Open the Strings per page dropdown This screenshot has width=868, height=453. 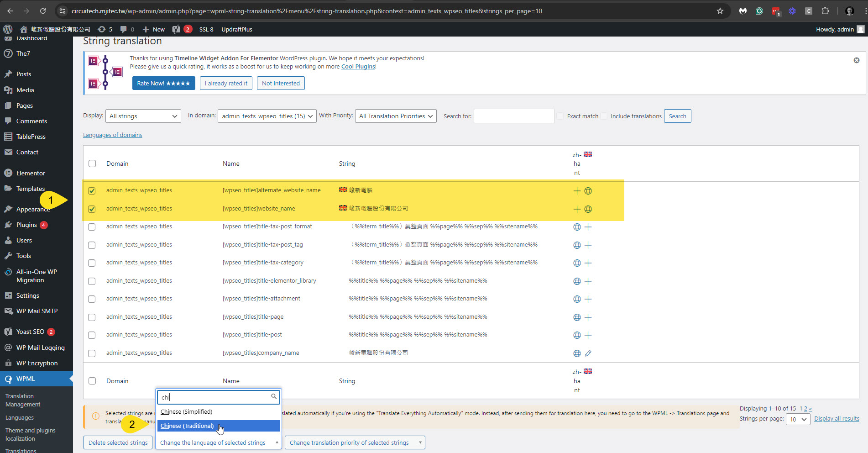(798, 419)
